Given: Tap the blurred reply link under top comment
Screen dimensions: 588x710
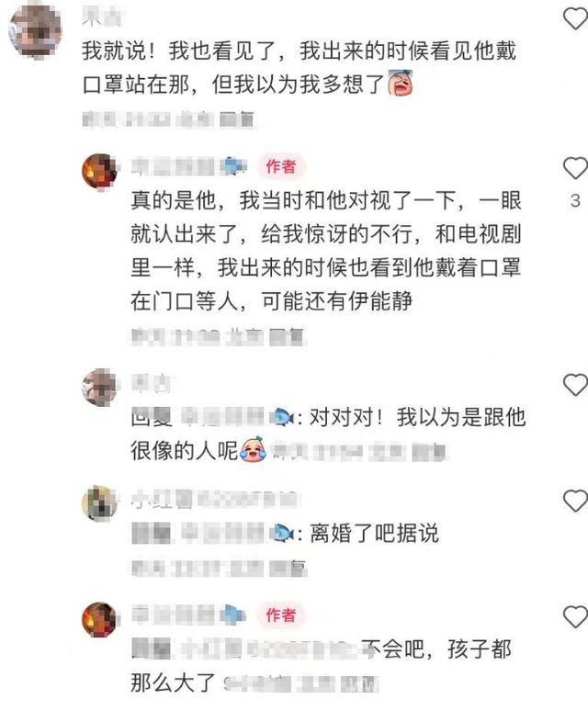Looking at the screenshot, I should (x=237, y=119).
